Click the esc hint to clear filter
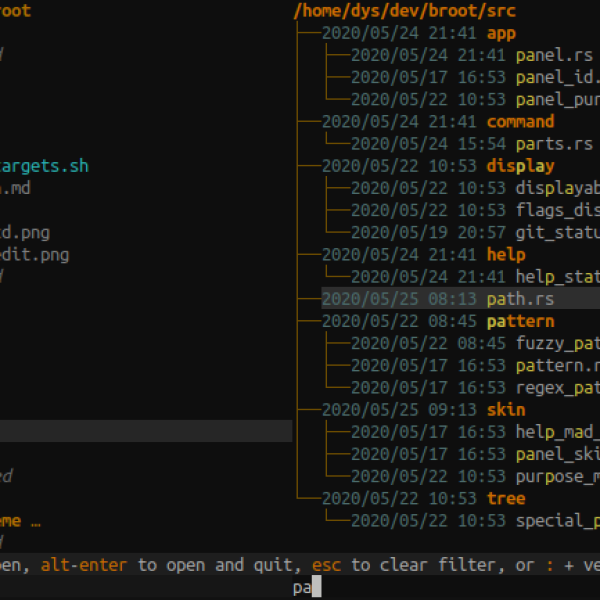 (x=326, y=565)
